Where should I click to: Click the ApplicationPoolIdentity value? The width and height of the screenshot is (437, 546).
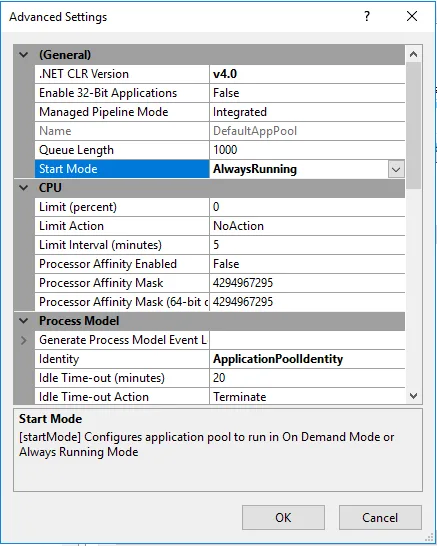[307, 359]
